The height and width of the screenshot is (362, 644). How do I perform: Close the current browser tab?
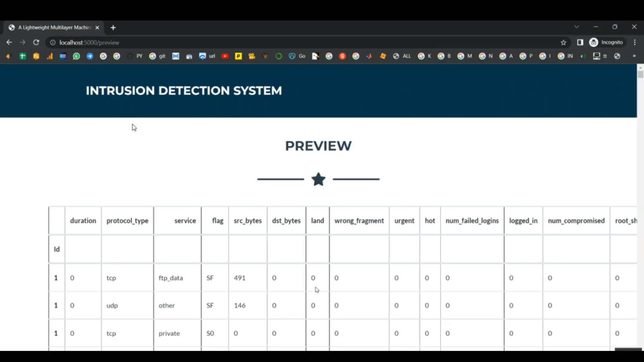tap(97, 27)
